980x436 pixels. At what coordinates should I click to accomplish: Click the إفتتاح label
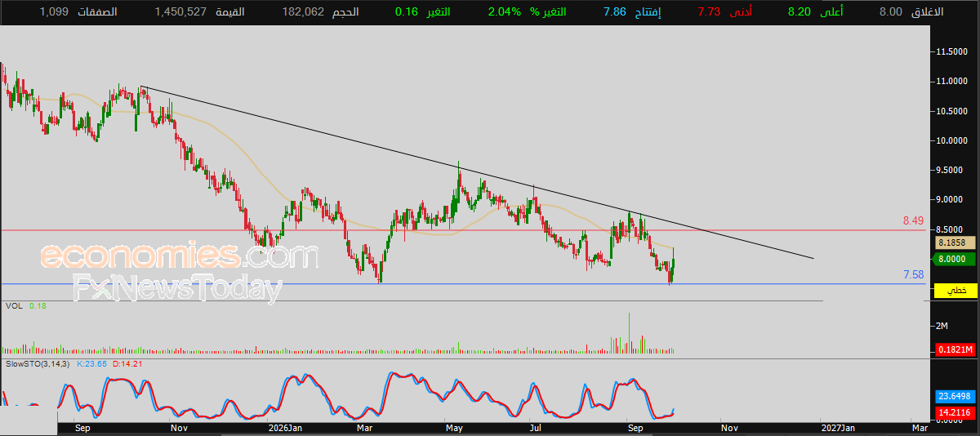tap(648, 12)
